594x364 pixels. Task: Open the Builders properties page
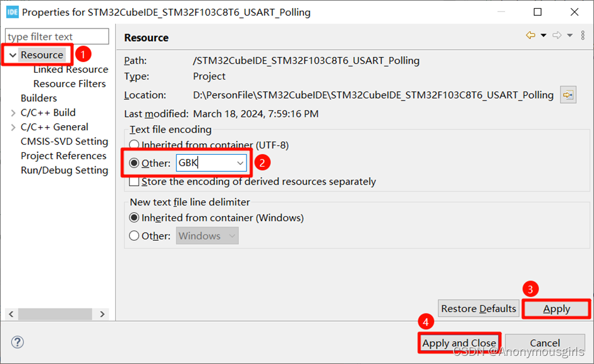[x=39, y=98]
